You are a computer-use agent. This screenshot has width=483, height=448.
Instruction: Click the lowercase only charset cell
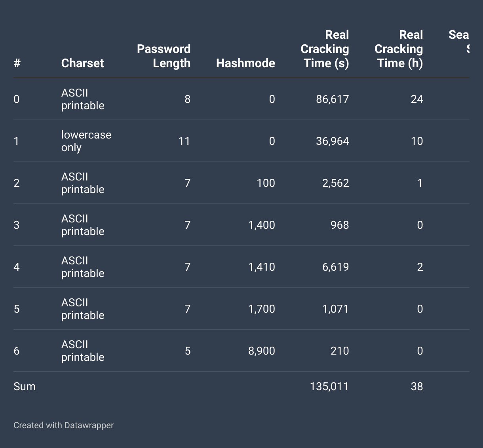tap(86, 141)
